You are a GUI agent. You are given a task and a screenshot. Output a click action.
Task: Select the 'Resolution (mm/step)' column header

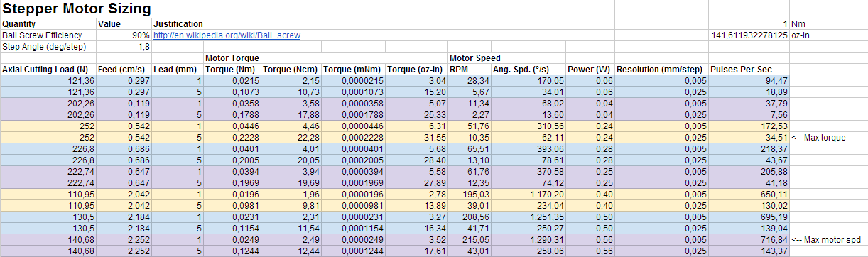661,69
